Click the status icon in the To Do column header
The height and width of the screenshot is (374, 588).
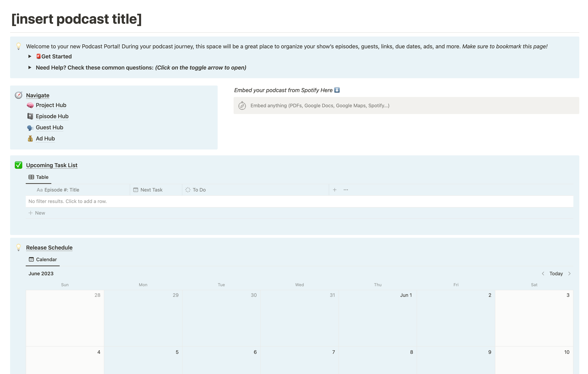click(188, 190)
